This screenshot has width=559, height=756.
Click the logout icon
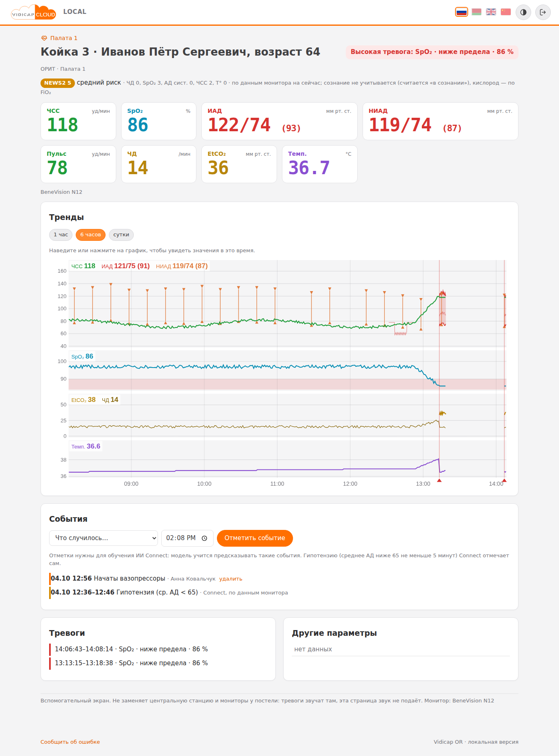click(543, 12)
